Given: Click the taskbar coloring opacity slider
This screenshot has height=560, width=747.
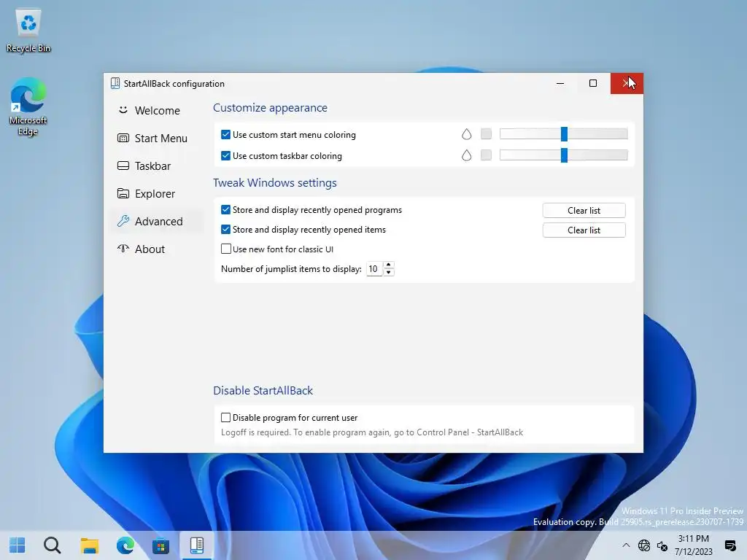Looking at the screenshot, I should click(x=564, y=155).
